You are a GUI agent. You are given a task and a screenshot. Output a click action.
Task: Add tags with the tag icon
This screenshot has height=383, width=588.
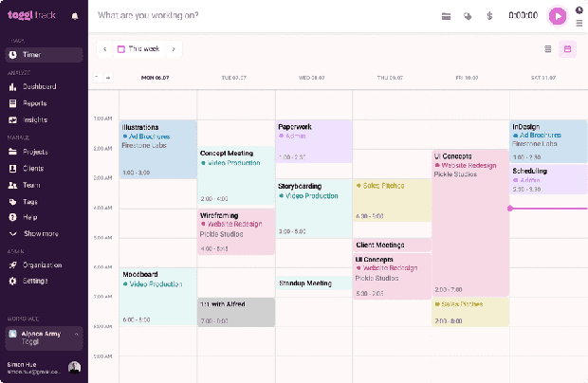point(468,16)
